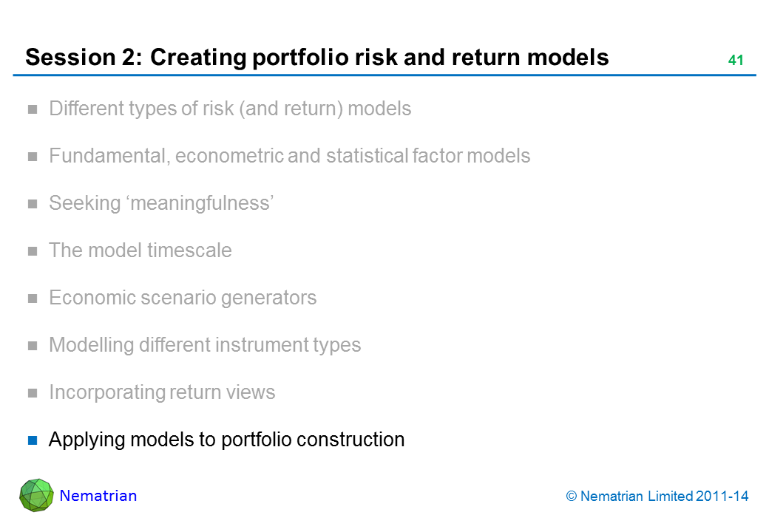
Task: Click the 'Nematrian' brand text in footer
Action: pos(98,496)
